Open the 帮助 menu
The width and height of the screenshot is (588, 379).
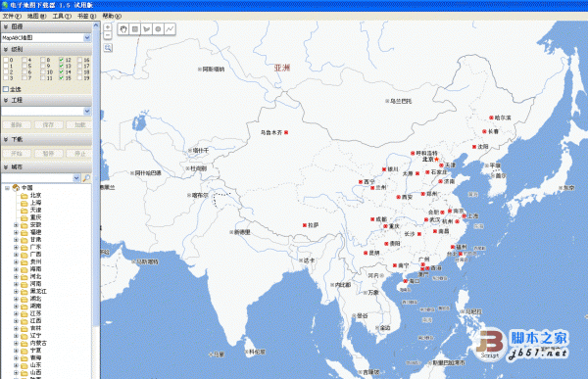[x=112, y=16]
